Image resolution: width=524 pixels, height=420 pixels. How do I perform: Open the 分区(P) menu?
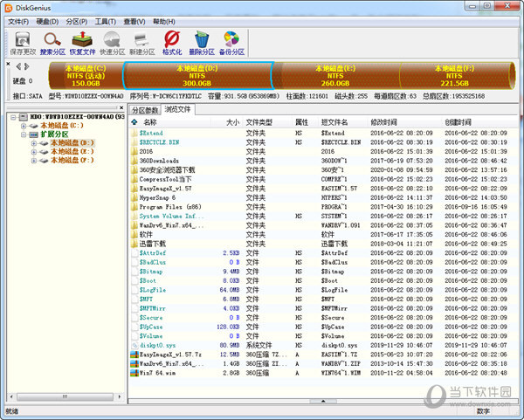[77, 22]
